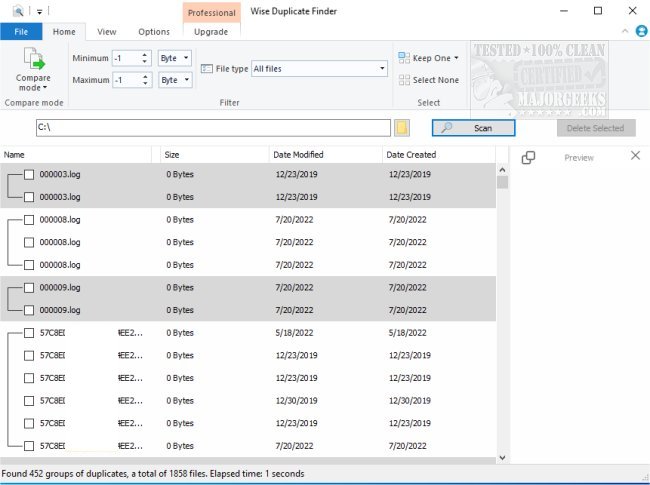
Task: Expand the Maximum size unit dropdown
Action: (x=175, y=80)
